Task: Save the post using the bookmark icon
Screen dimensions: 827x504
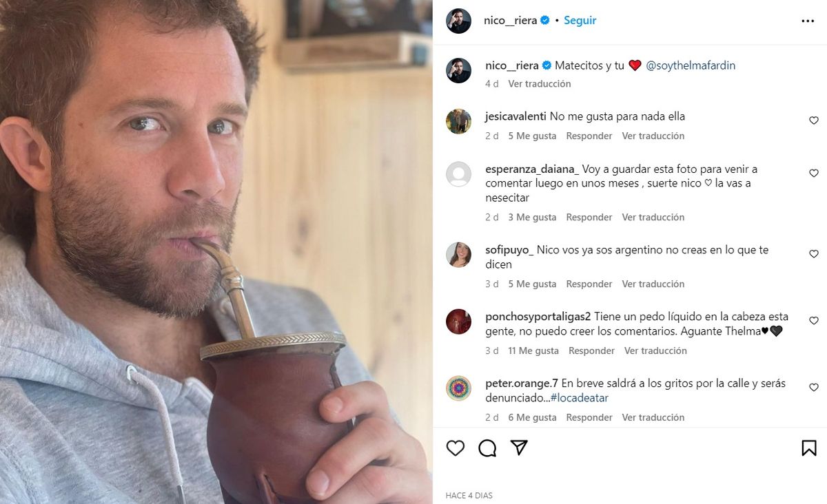Action: pyautogui.click(x=808, y=448)
